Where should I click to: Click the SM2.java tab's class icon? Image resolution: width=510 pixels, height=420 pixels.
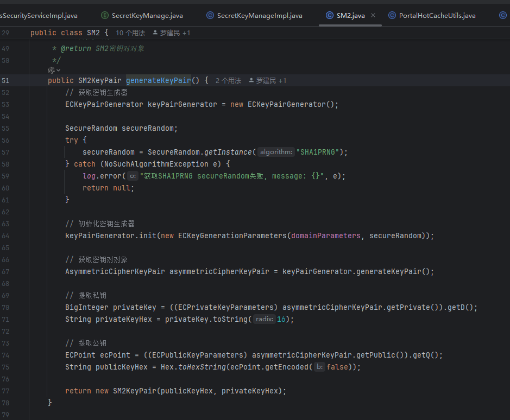click(x=330, y=15)
